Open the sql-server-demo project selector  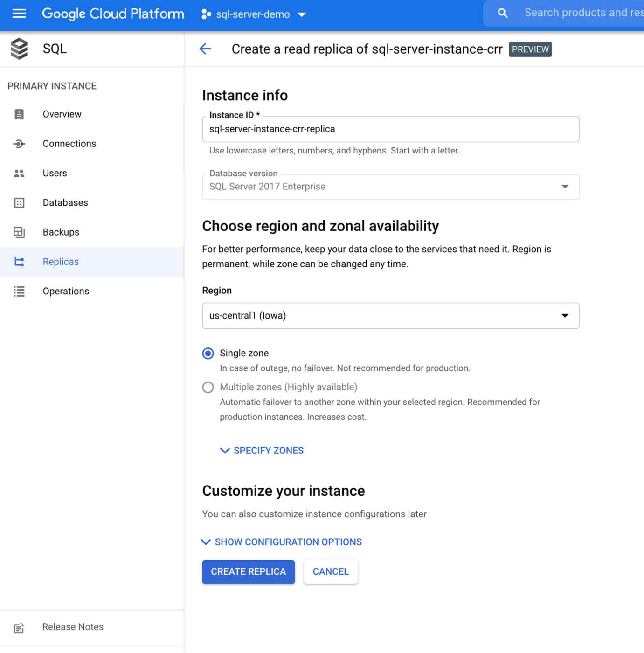[x=254, y=14]
